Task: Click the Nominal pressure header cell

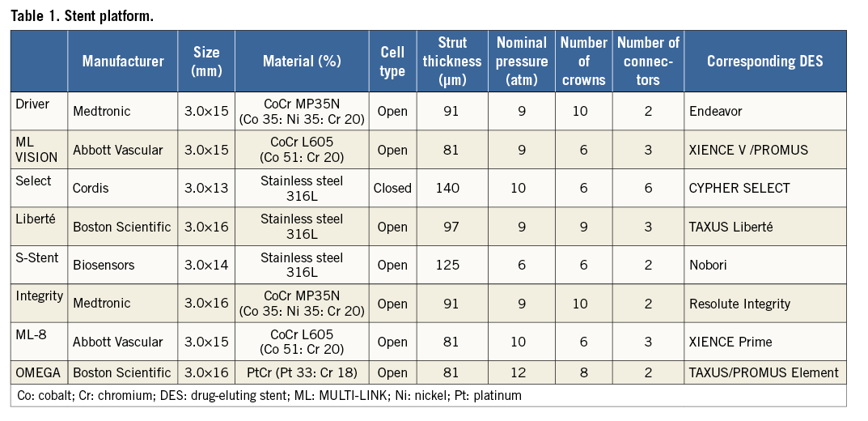Action: 522,62
